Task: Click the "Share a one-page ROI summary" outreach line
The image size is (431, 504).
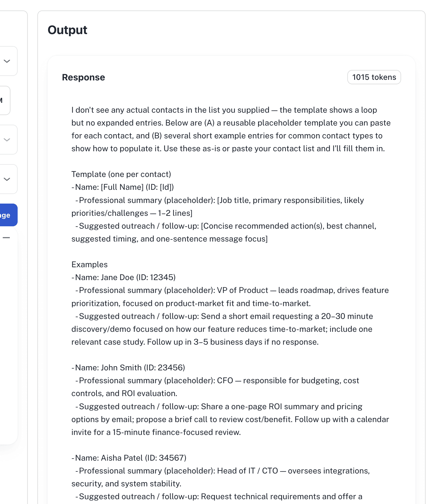Action: [230, 419]
